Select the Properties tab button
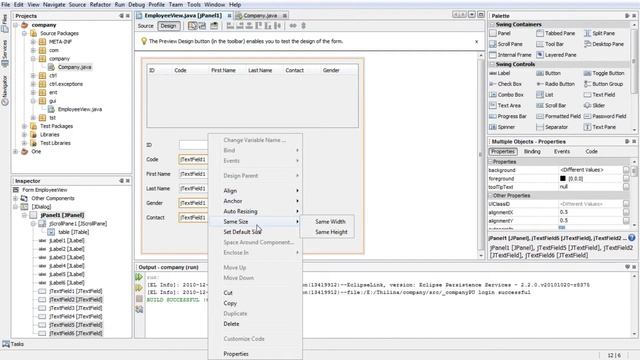The width and height of the screenshot is (640, 360). tap(502, 151)
